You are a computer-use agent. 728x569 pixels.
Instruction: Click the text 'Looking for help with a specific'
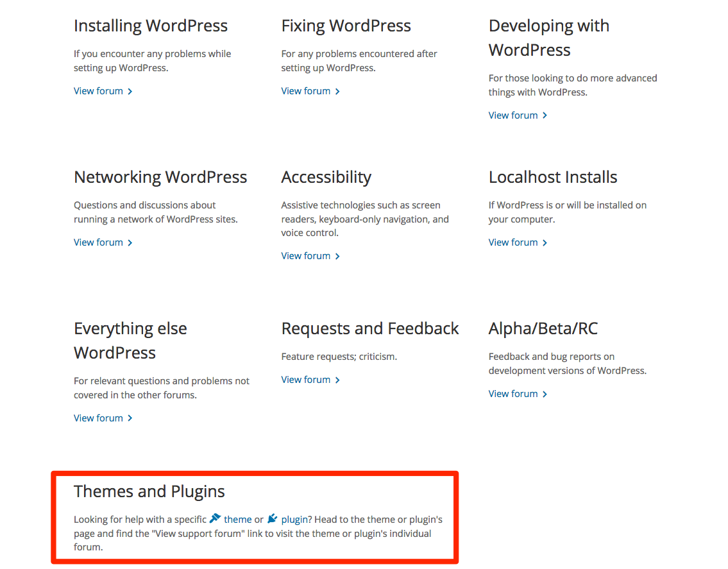[140, 520]
